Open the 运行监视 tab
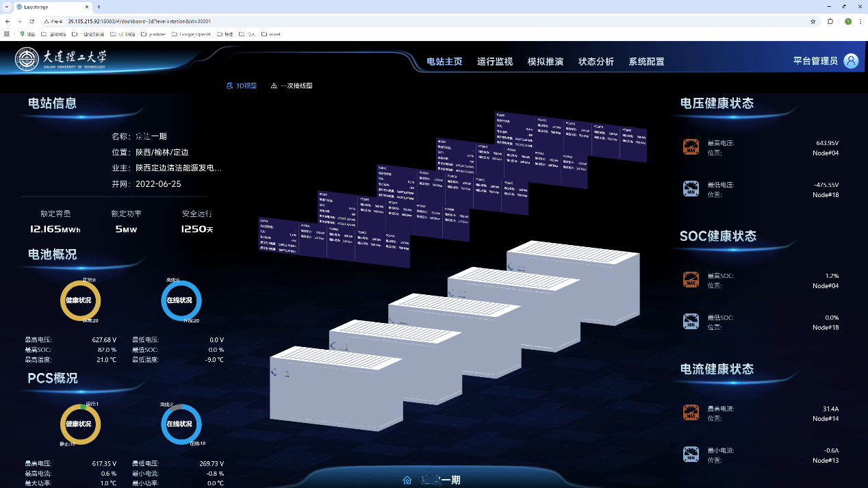The image size is (868, 488). tap(495, 62)
